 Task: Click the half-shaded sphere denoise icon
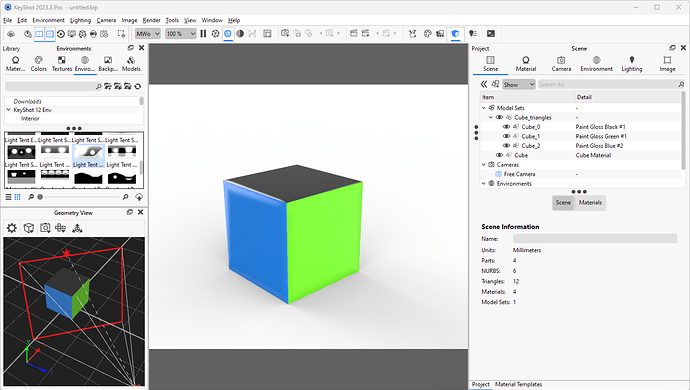click(240, 34)
